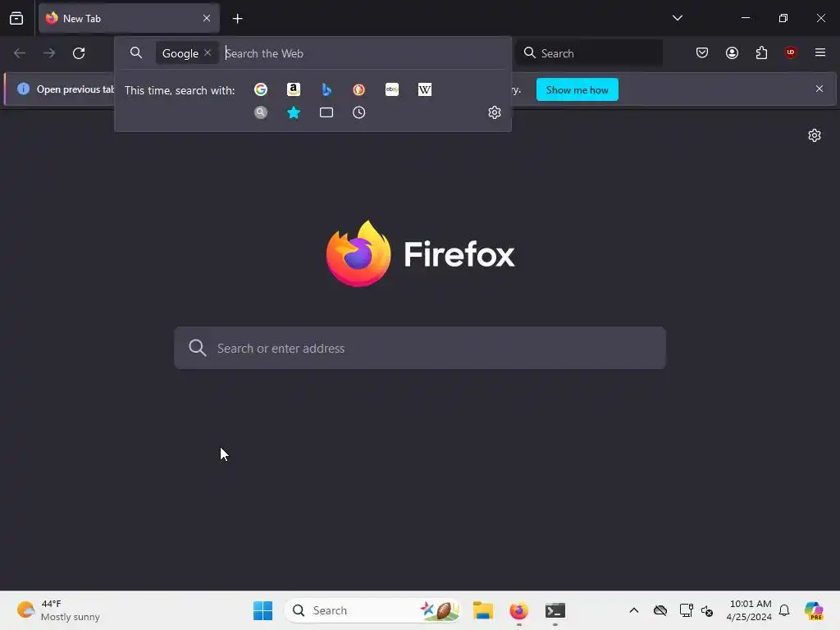Go back one page

point(20,53)
